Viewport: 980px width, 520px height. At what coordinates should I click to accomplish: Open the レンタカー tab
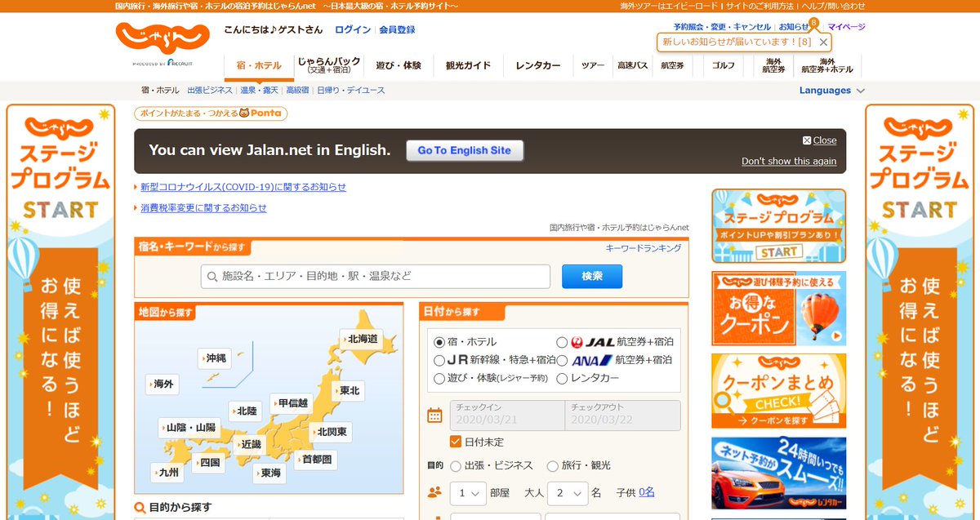click(538, 66)
